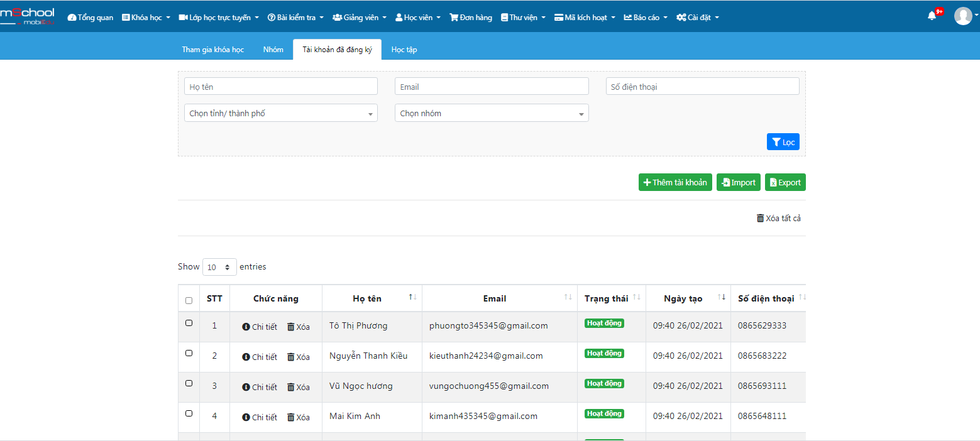Sort by Trạng thái column arrows
This screenshot has height=441, width=980.
point(636,297)
